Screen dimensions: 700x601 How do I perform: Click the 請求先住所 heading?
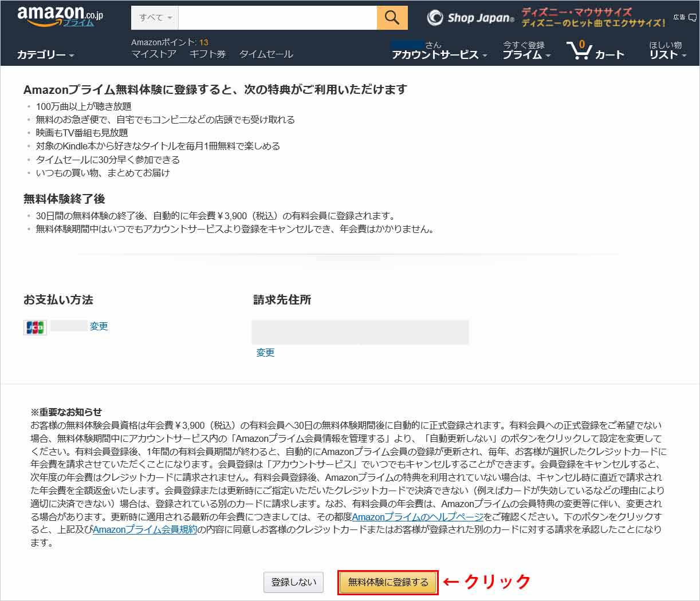tap(282, 300)
